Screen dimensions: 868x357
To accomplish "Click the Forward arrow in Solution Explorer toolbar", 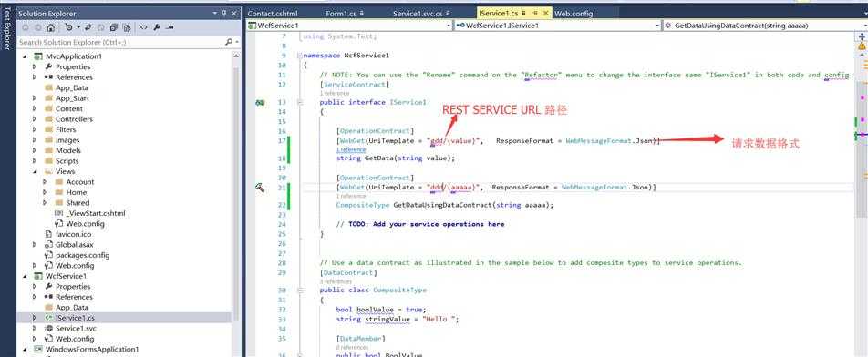I will 37,27.
